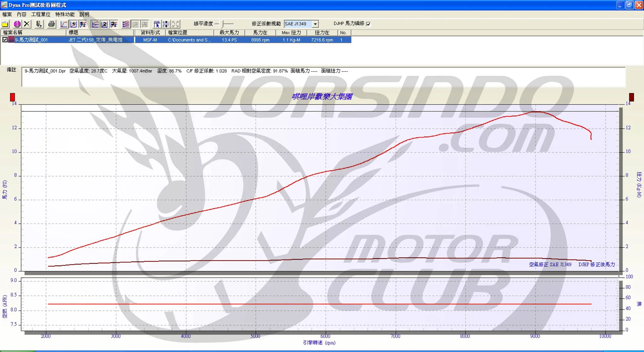Click the Max 扭力 column header
The height and width of the screenshot is (352, 644).
pyautogui.click(x=291, y=33)
